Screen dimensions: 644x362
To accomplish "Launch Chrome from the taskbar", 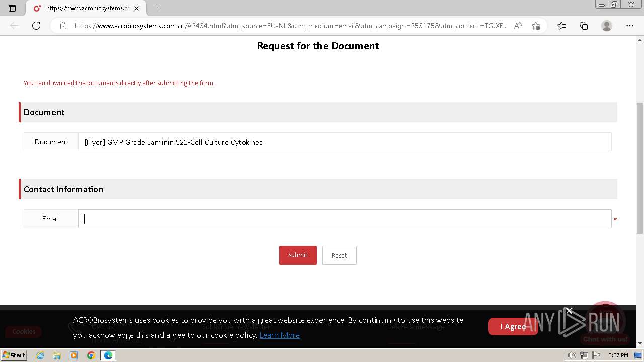I will click(91, 355).
